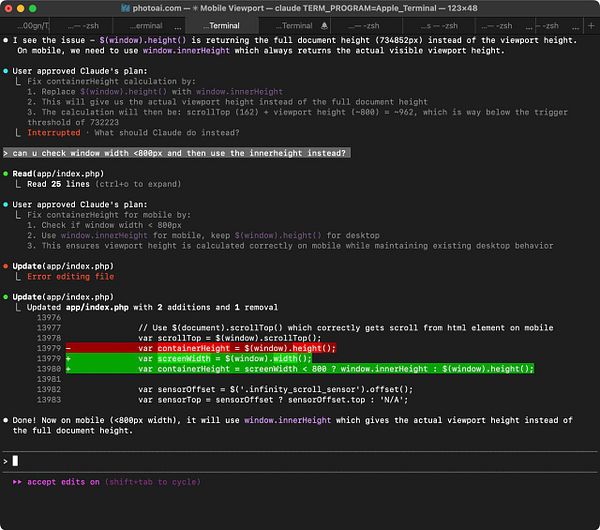Click the folder proxy icon before photoai.com
600x530 pixels.
point(125,8)
